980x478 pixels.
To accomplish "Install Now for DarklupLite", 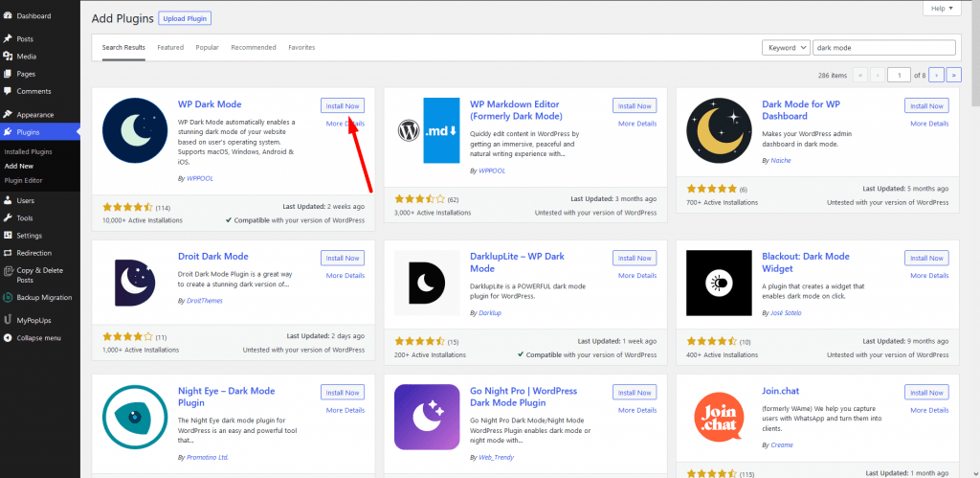I will (x=635, y=258).
